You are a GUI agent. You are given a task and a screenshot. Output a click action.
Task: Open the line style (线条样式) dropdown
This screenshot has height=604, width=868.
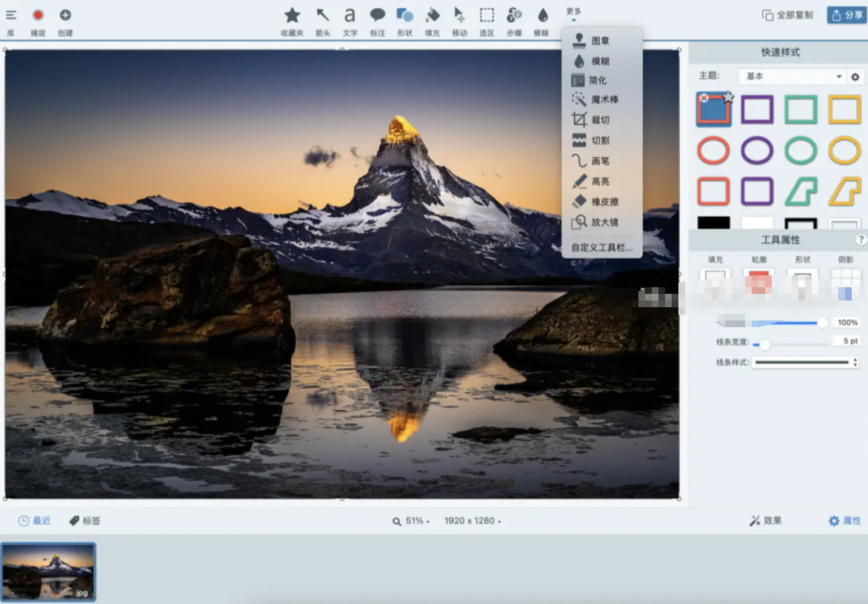(x=806, y=362)
